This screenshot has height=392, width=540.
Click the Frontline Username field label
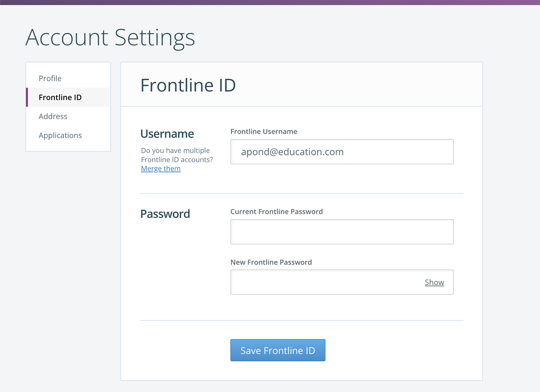(x=264, y=132)
